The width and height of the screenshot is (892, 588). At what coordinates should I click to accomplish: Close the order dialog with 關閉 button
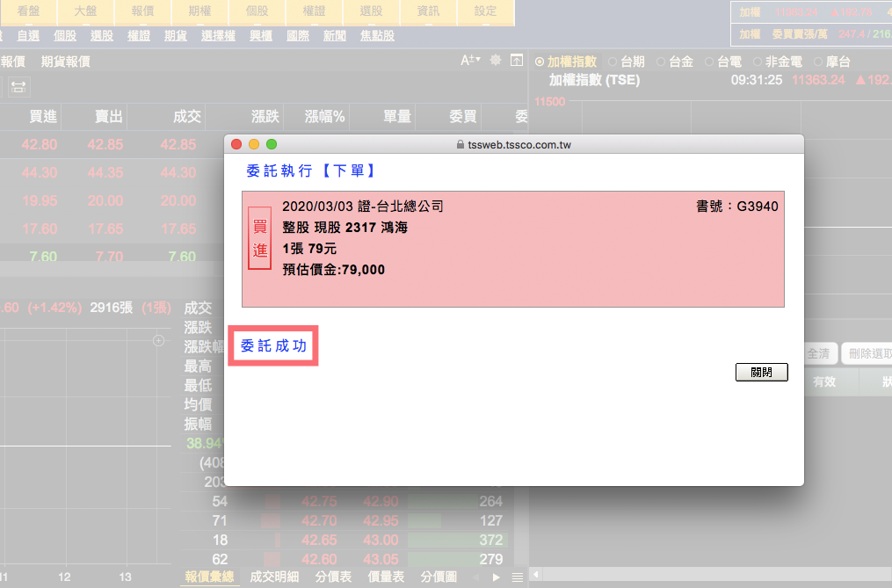761,373
